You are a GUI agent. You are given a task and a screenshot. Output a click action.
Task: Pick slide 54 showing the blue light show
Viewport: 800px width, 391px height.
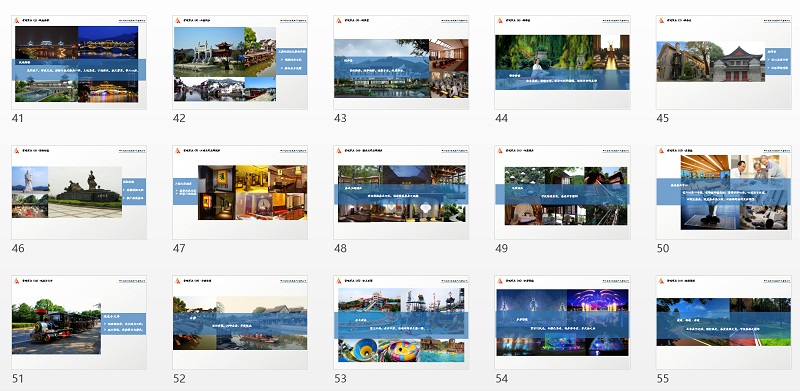click(562, 323)
